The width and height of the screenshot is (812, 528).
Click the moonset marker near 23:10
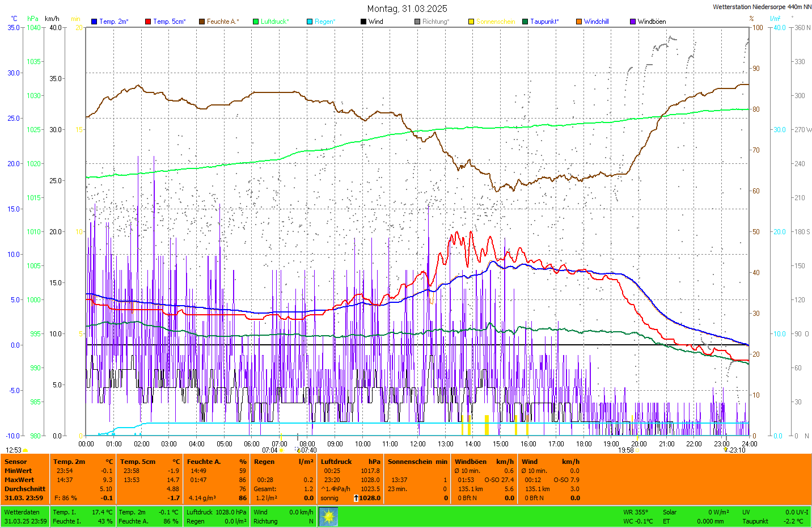[x=725, y=450]
